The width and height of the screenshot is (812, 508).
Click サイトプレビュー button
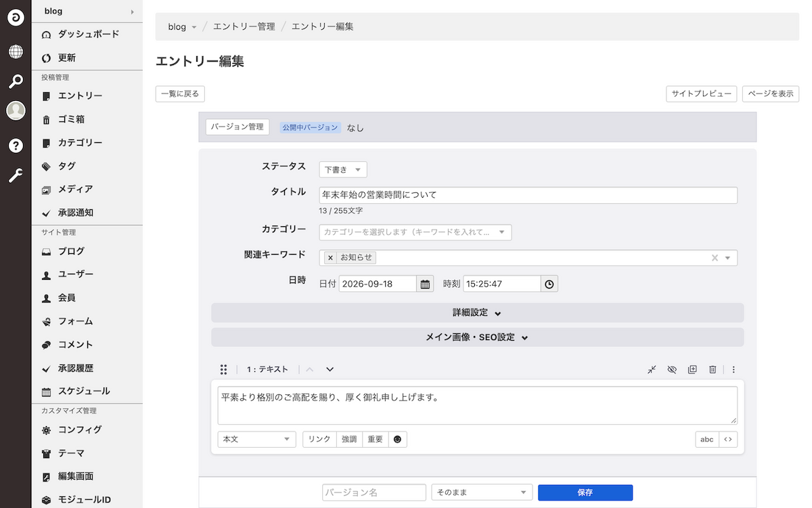point(702,94)
